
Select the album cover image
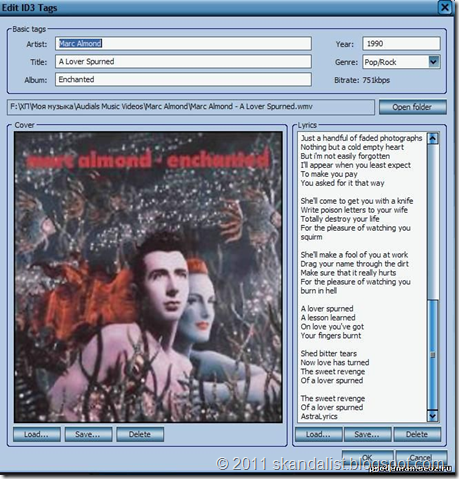148,277
